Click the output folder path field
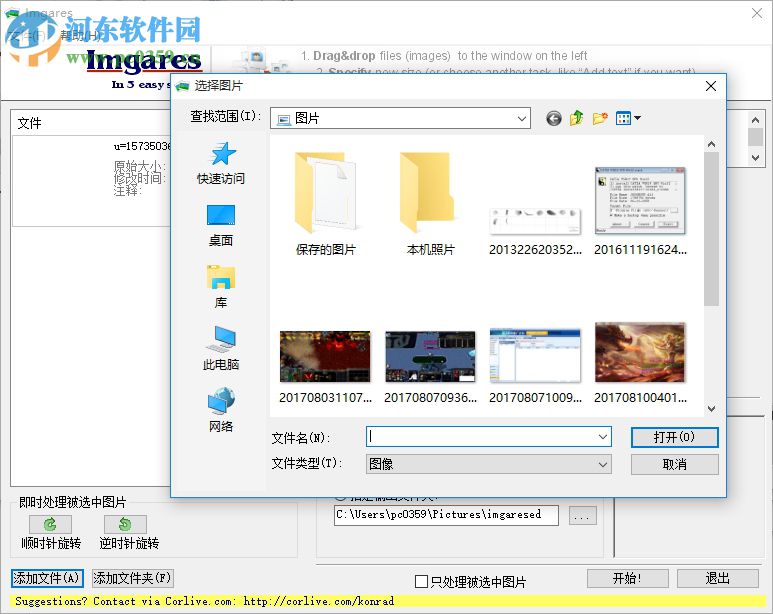Viewport: 773px width, 614px height. (x=446, y=515)
